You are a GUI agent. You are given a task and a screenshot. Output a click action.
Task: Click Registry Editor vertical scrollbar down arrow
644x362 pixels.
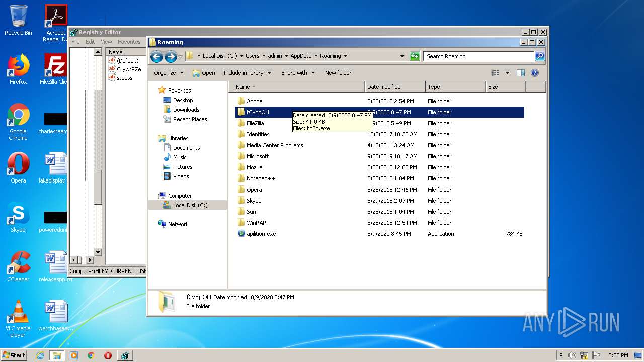98,252
